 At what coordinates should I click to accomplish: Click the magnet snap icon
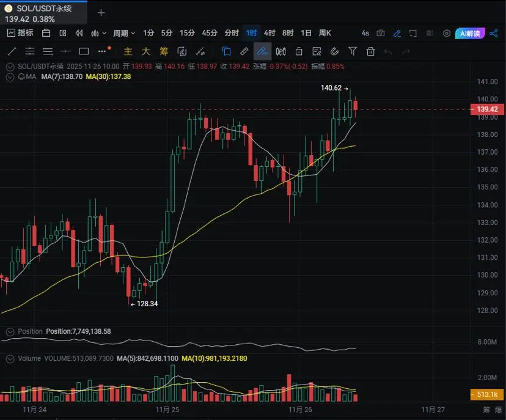tap(335, 51)
